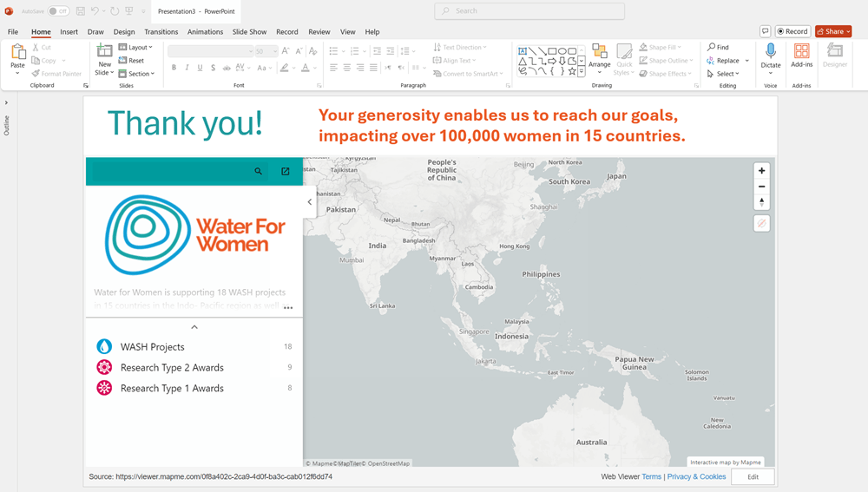The width and height of the screenshot is (868, 492).
Task: Open Section dropdown
Action: [x=136, y=74]
